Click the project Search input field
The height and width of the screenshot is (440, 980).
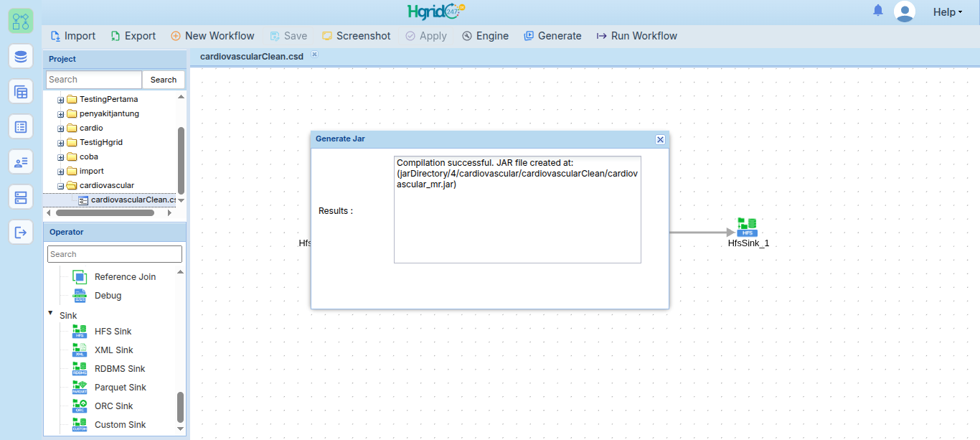coord(94,80)
